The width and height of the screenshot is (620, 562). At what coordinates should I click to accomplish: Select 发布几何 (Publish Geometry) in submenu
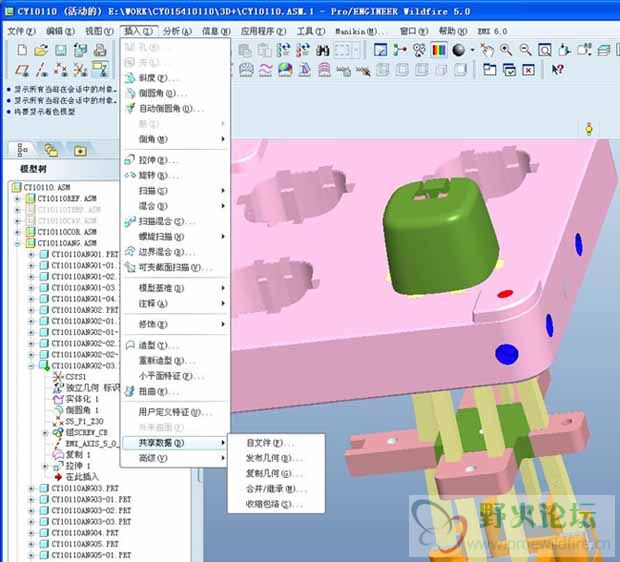276,458
